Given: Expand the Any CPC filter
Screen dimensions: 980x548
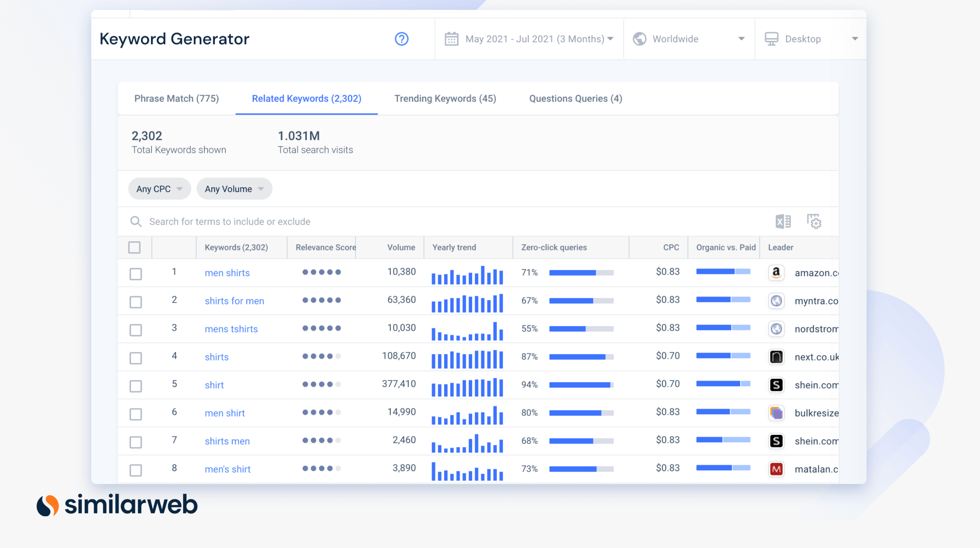Looking at the screenshot, I should tap(159, 189).
